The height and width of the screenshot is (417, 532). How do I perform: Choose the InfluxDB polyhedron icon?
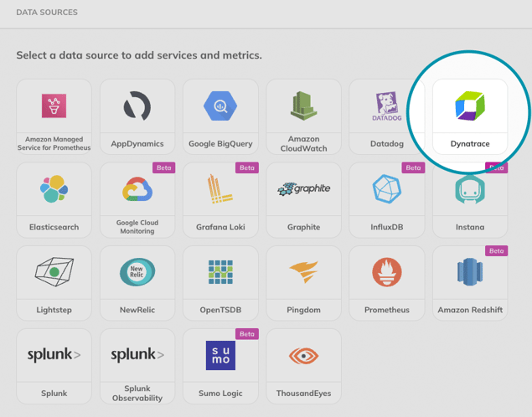pos(387,189)
